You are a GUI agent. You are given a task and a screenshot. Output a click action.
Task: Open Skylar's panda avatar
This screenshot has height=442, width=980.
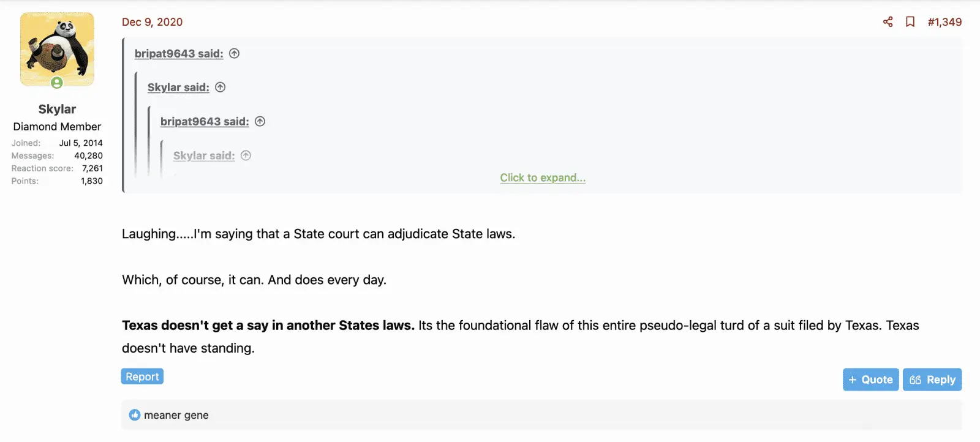point(57,49)
